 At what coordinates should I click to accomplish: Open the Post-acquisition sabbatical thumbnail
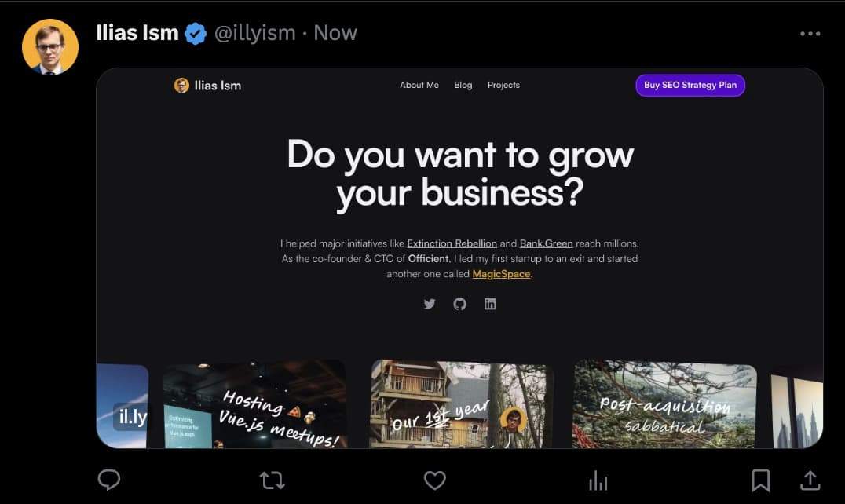point(664,404)
